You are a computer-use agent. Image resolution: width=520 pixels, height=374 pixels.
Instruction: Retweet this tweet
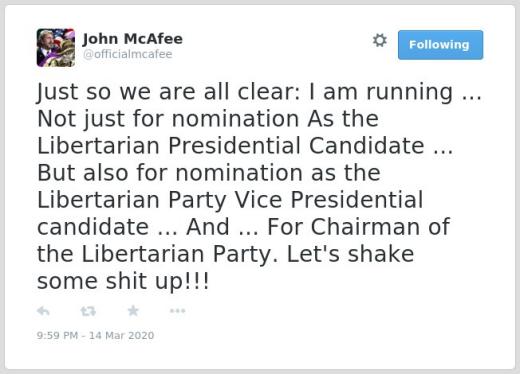(x=88, y=311)
